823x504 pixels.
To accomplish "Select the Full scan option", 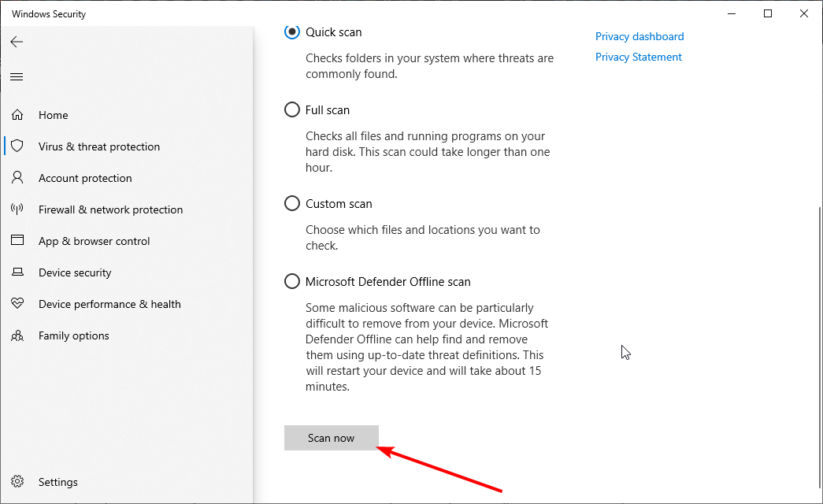I will coord(292,110).
